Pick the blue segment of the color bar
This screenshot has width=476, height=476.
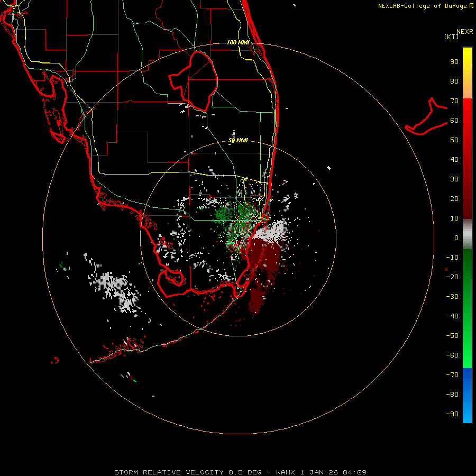click(x=467, y=396)
